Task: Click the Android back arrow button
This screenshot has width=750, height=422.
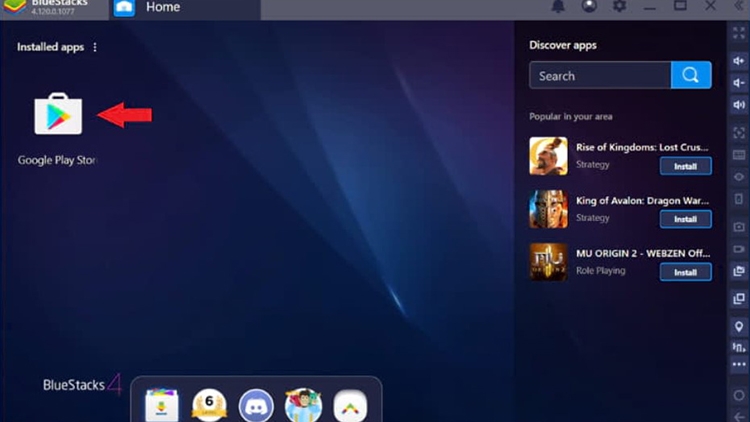Action: pos(739,417)
